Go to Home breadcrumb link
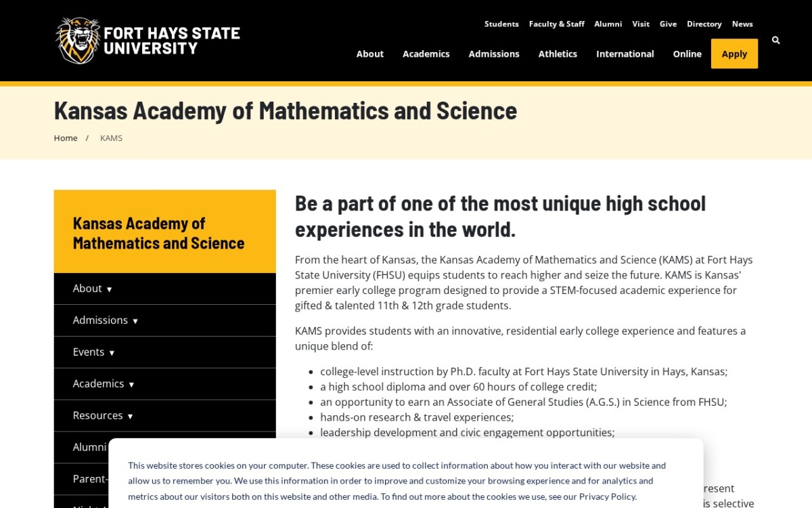Image resolution: width=812 pixels, height=508 pixels. [x=66, y=138]
